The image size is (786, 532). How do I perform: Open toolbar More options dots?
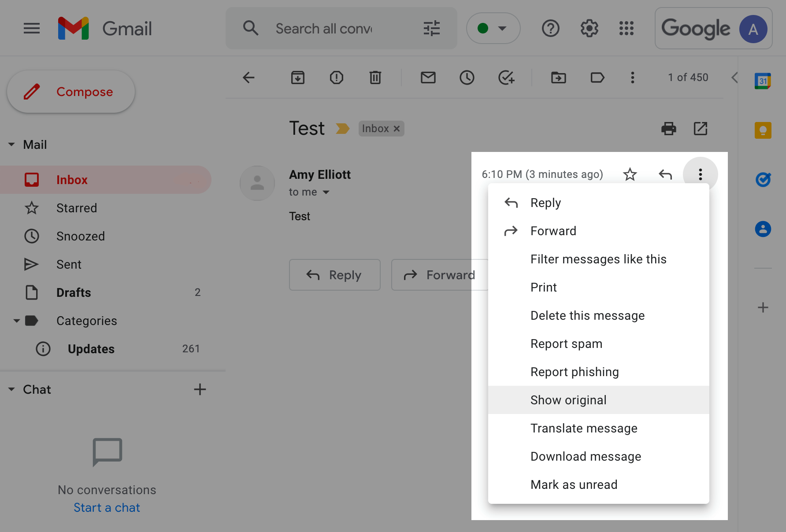[x=633, y=78]
